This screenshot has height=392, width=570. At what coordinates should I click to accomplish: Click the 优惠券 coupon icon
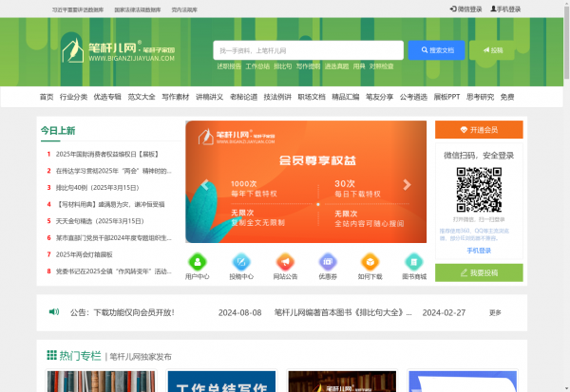328,262
